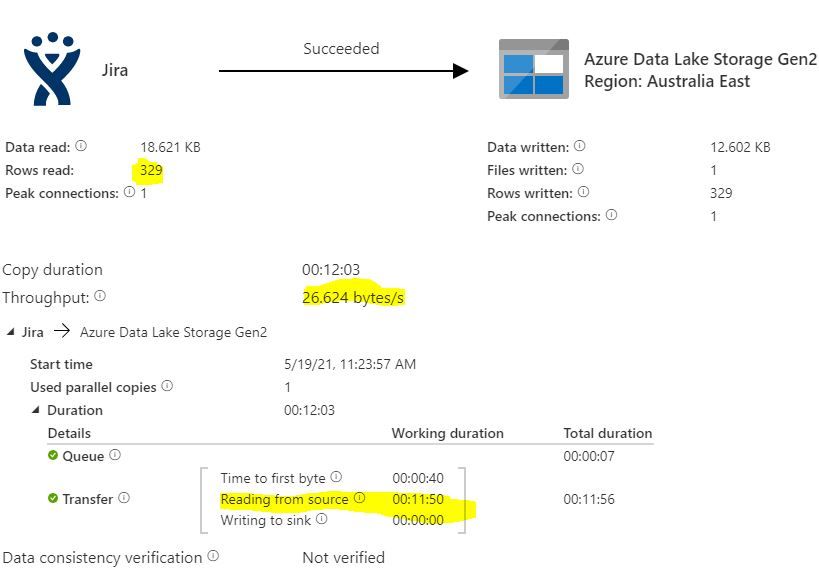Open the Throughput info icon
The height and width of the screenshot is (584, 819).
(x=100, y=296)
